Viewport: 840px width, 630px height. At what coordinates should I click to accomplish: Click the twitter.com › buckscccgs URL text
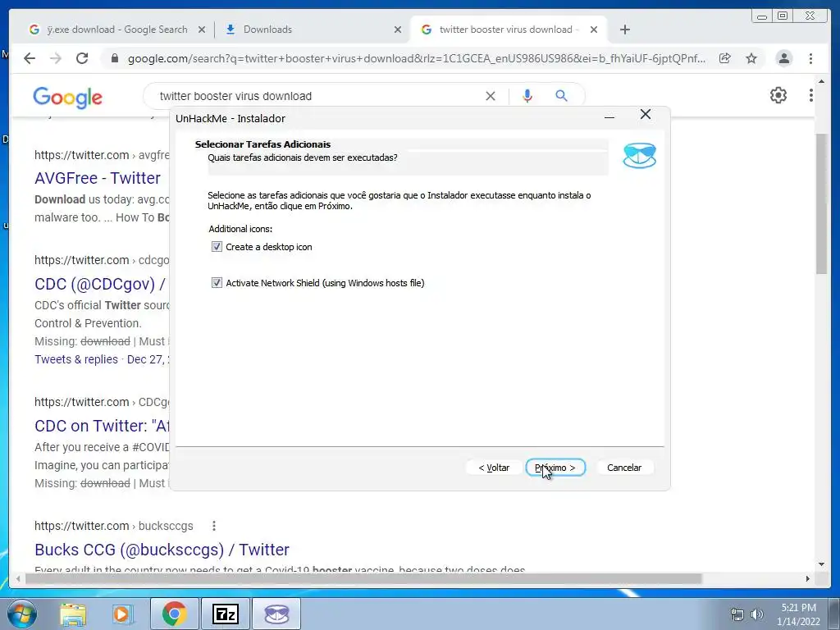click(113, 526)
